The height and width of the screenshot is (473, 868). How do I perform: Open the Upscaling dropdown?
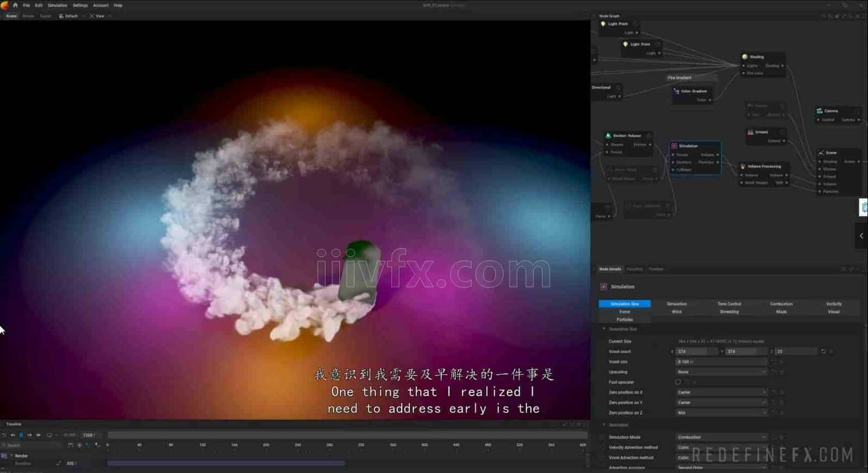pos(721,372)
